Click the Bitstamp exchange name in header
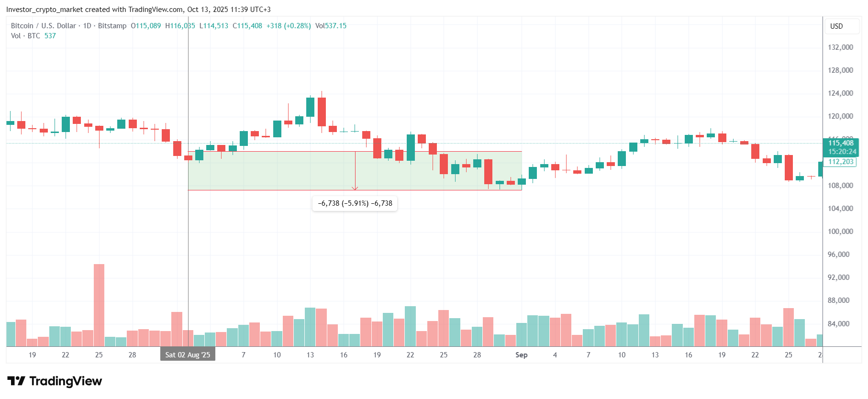 pyautogui.click(x=112, y=26)
